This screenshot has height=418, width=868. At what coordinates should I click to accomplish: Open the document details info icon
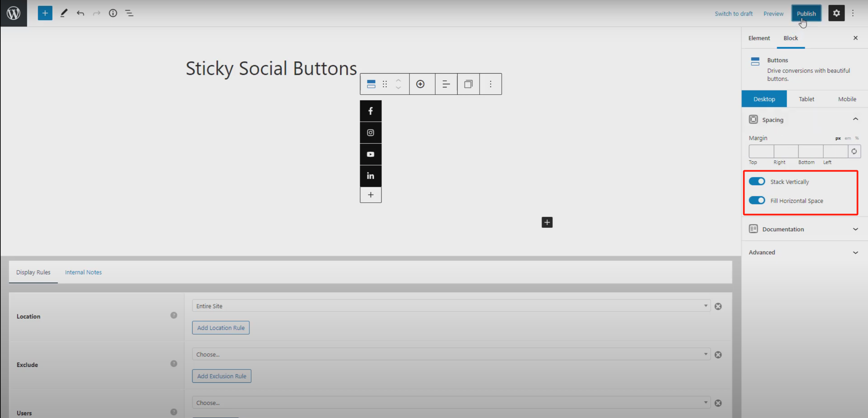[x=113, y=13]
